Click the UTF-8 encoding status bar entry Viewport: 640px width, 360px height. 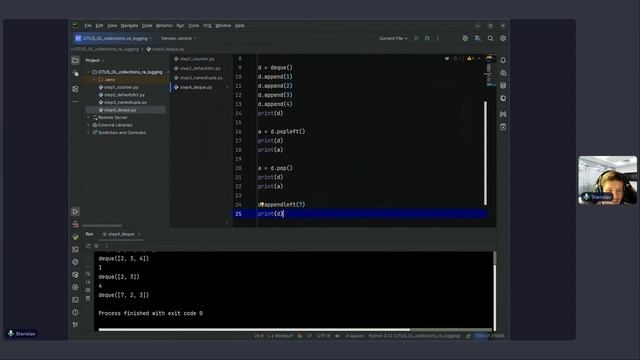(x=323, y=336)
